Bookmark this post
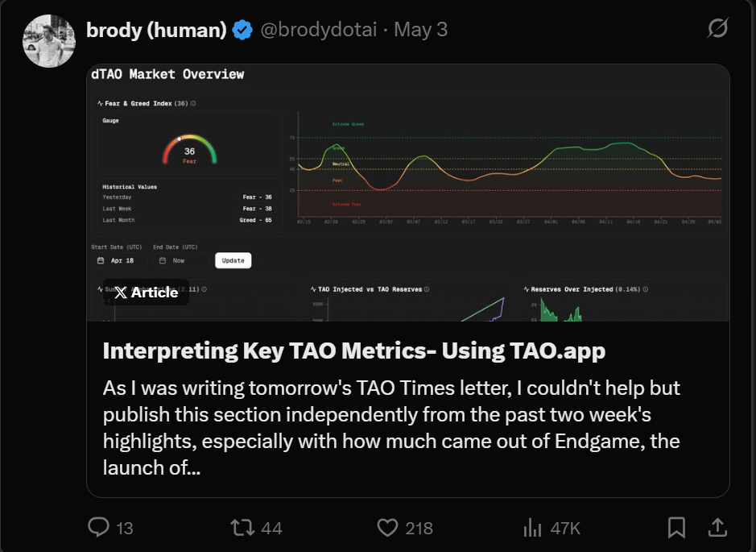This screenshot has height=552, width=756. click(676, 528)
